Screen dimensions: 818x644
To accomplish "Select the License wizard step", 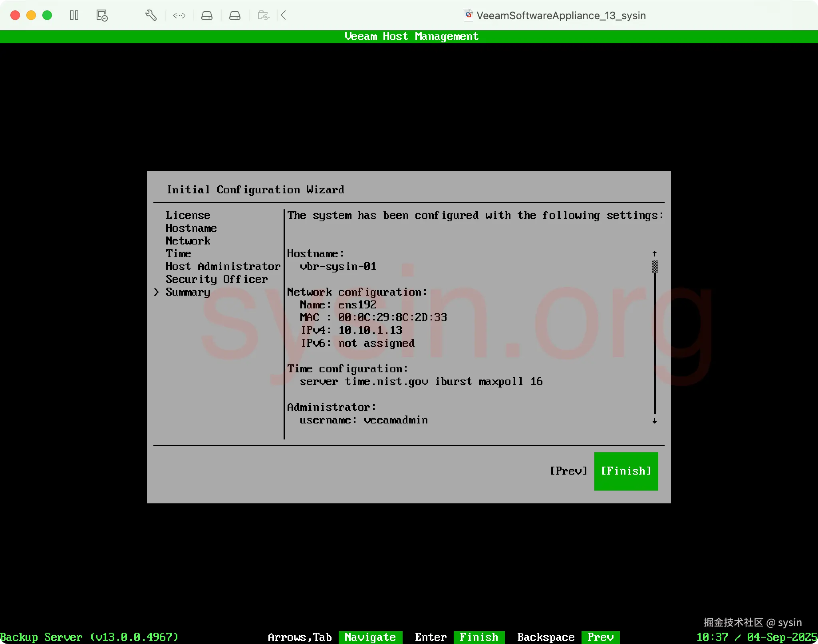I will (x=188, y=215).
